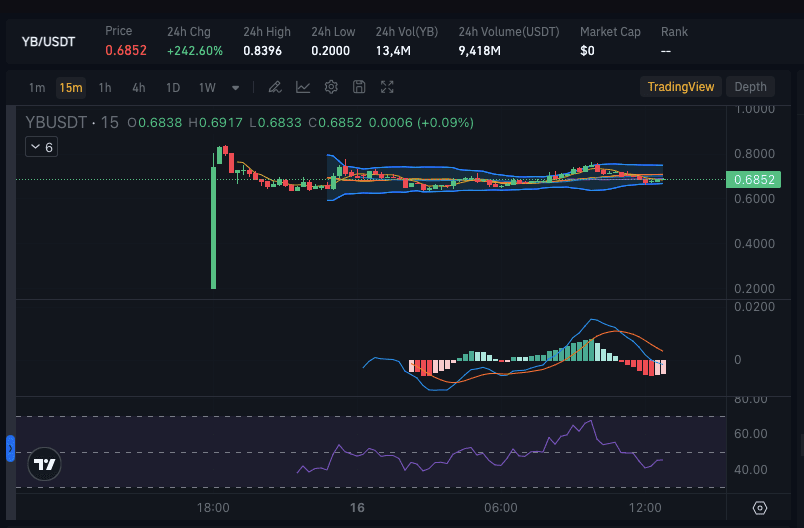Open more timeframes dropdown arrow

point(236,87)
